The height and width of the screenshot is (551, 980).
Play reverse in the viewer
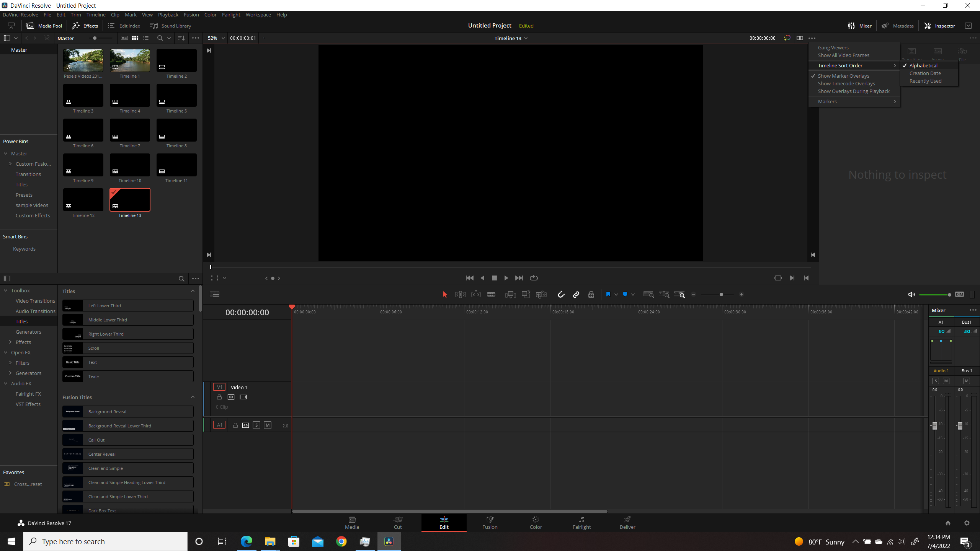(482, 278)
